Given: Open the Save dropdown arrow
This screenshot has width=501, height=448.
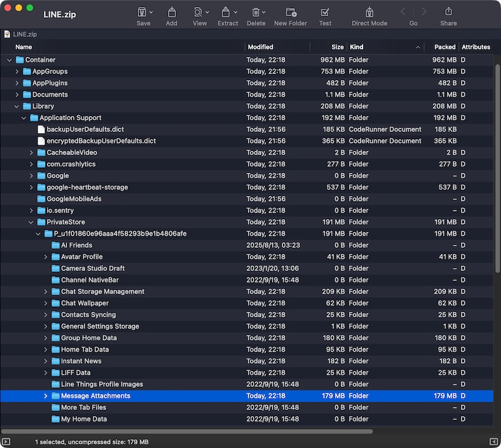Looking at the screenshot, I should point(151,12).
